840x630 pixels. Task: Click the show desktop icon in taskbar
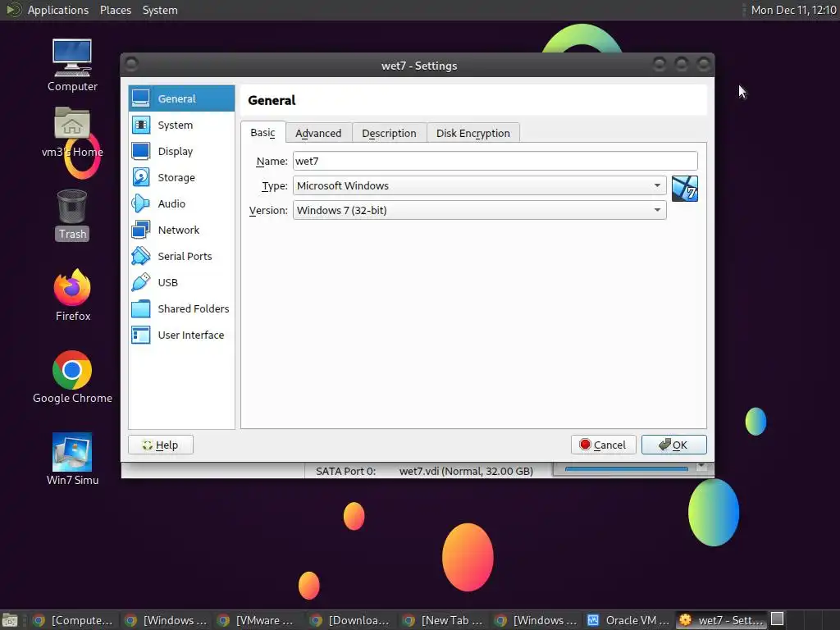(10, 620)
